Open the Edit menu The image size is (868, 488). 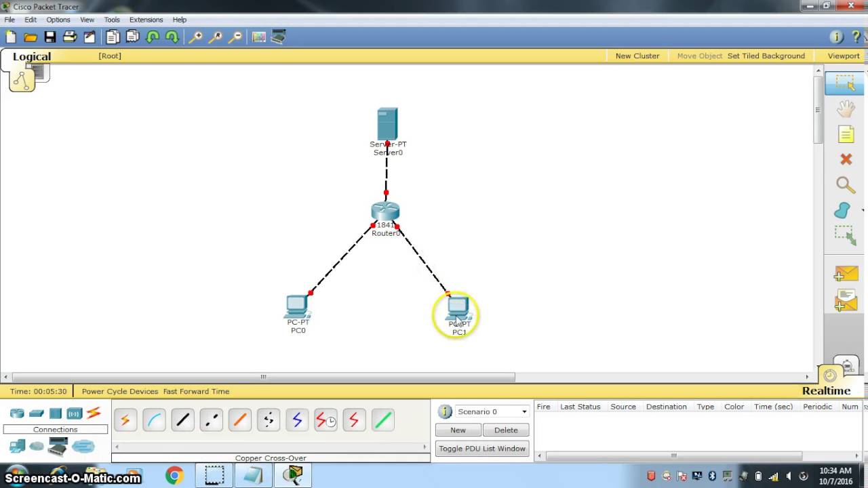click(31, 20)
